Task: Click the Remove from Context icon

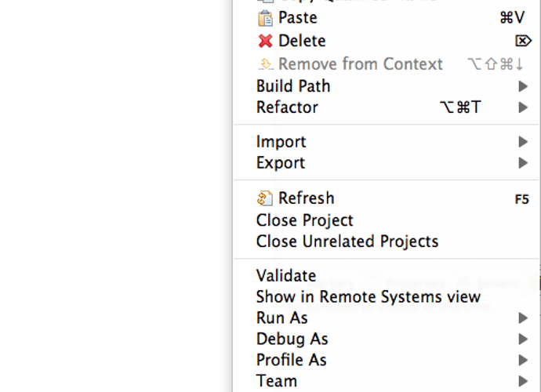Action: [x=266, y=64]
